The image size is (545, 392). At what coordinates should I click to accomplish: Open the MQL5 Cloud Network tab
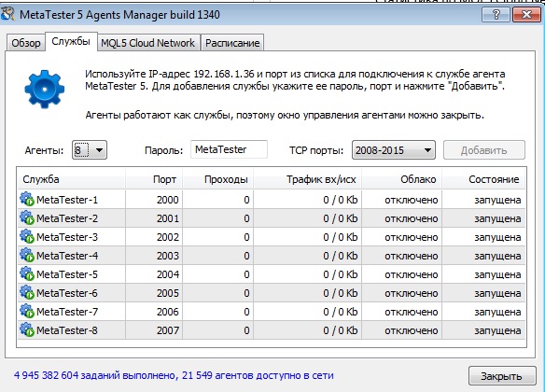point(148,43)
